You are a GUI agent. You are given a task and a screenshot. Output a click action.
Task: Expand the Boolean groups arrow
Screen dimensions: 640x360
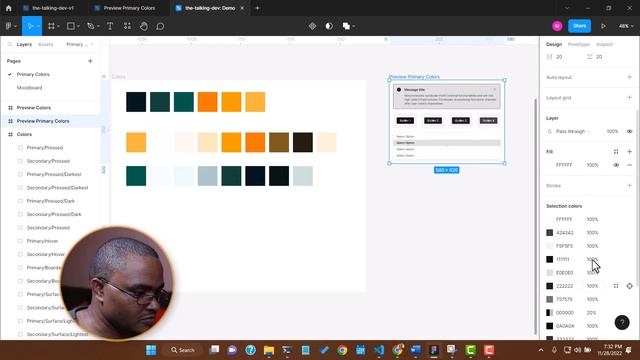click(353, 26)
